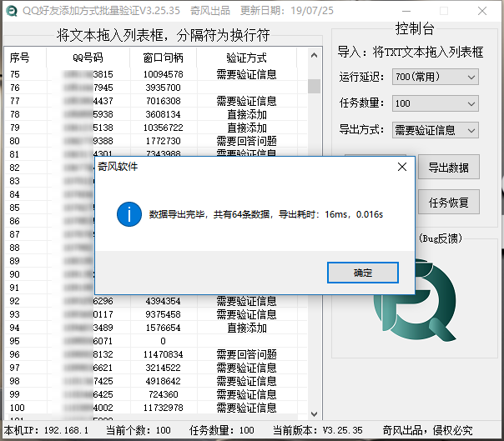Viewport: 504px width, 441px height.
Task: Click 奇风出品，侵权必究 status text
Action: 427,430
